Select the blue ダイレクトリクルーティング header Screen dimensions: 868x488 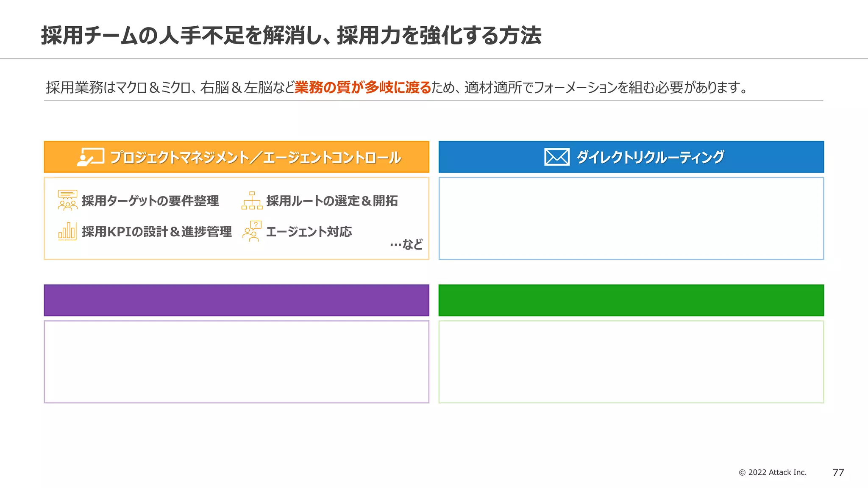[x=631, y=157]
